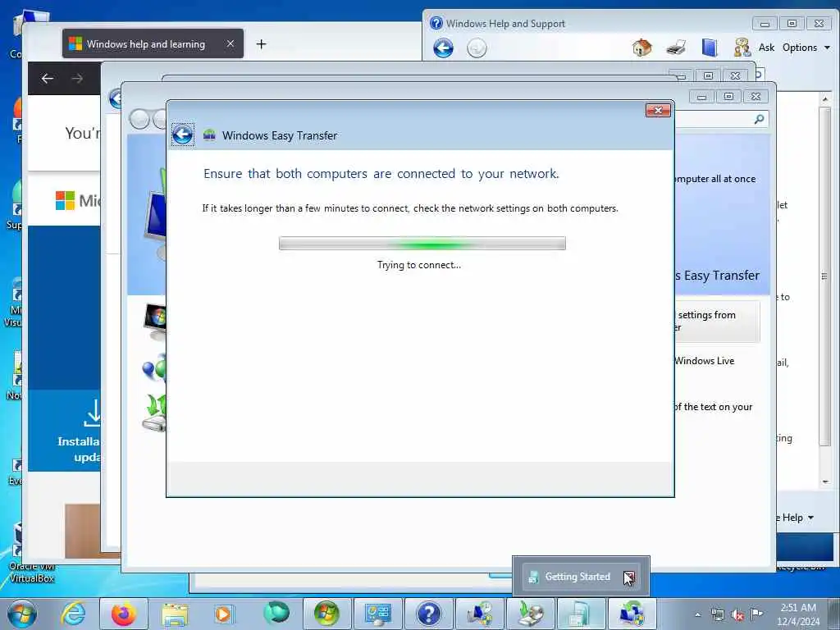Click the browser forward arrow

click(77, 79)
